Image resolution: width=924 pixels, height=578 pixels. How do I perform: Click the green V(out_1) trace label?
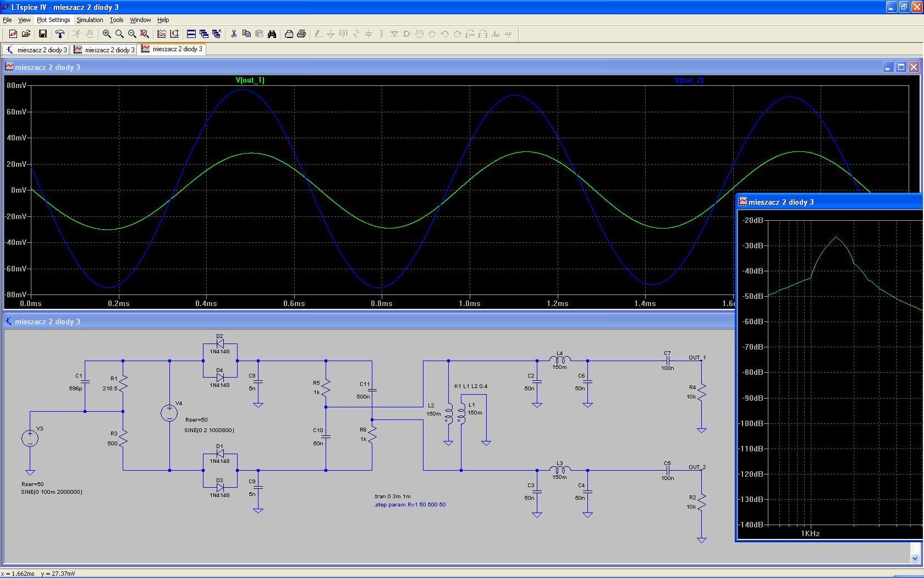tap(250, 80)
